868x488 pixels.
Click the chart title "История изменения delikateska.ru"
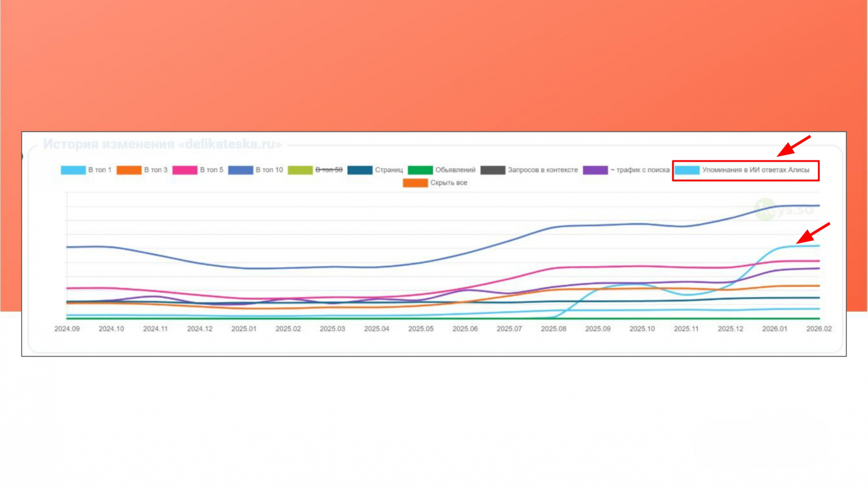pos(162,144)
